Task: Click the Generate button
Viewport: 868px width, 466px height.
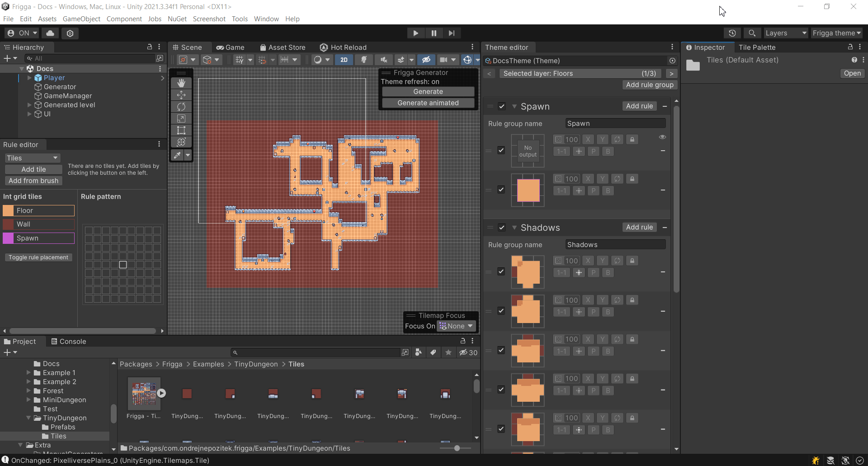Action: (428, 91)
